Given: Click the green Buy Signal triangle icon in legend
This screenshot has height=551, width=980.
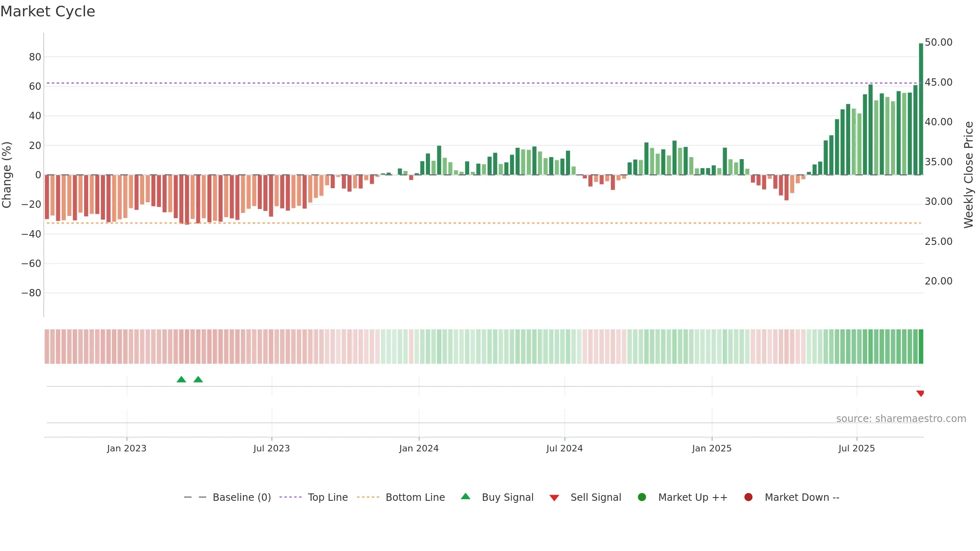Looking at the screenshot, I should 465,497.
